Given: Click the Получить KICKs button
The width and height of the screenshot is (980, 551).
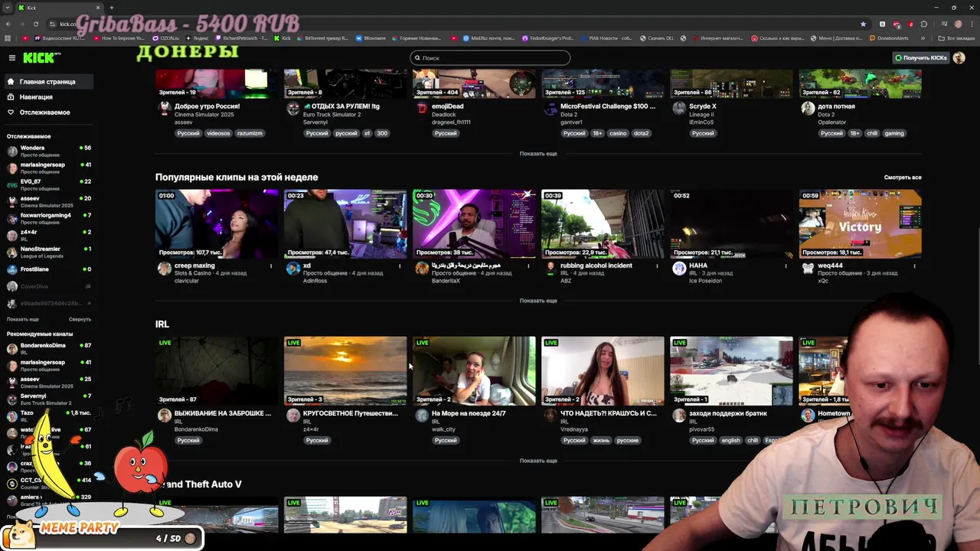Looking at the screenshot, I should pyautogui.click(x=921, y=58).
